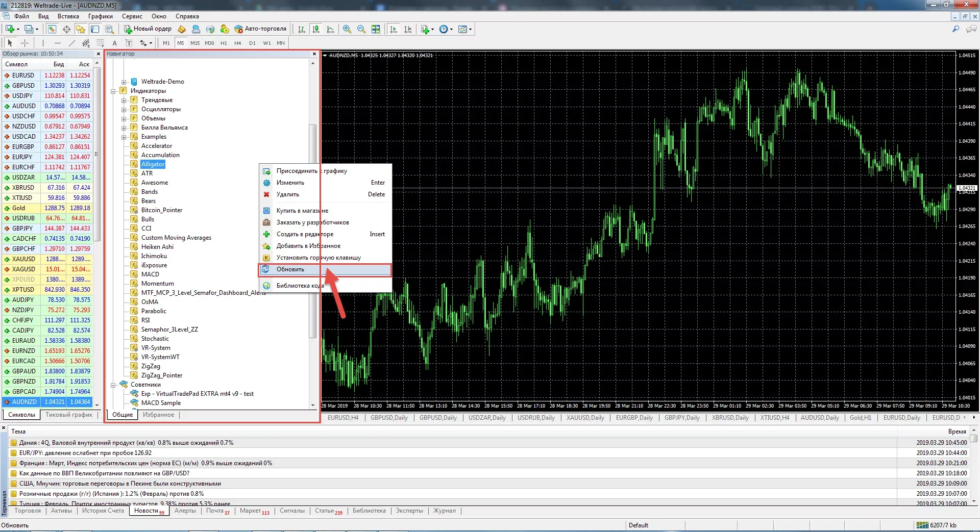The image size is (980, 532).
Task: Expand the Трендовые folder
Action: (x=124, y=100)
